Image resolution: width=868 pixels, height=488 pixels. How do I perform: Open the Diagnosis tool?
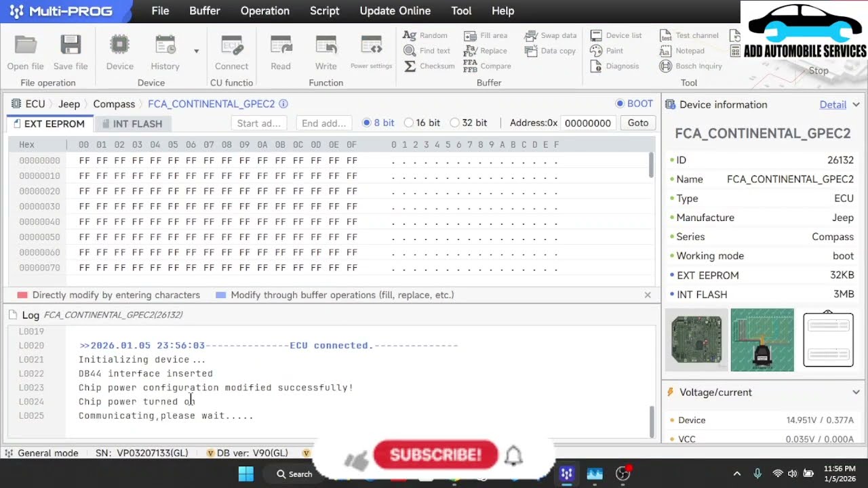614,66
